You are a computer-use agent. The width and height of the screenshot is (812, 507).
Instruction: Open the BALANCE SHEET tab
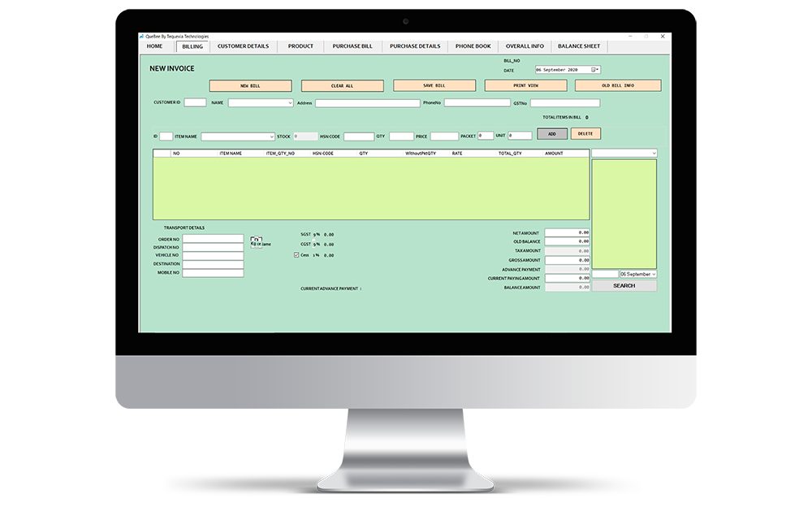click(579, 46)
